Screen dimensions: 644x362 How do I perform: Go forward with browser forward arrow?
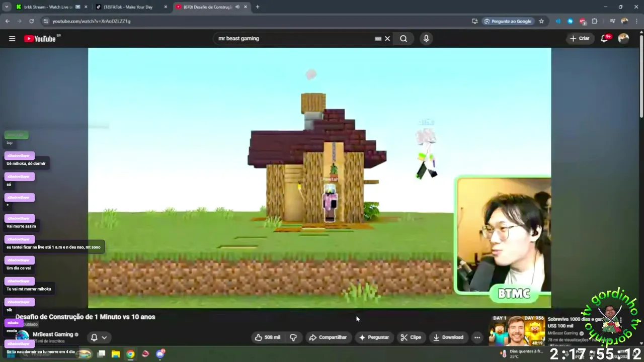tap(19, 21)
